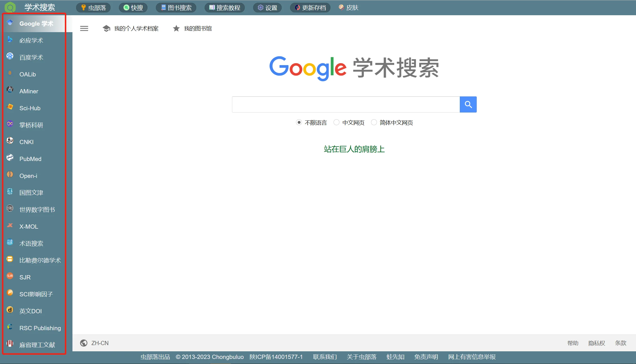The image size is (636, 364).
Task: Choose the OALib source icon
Action: [x=10, y=74]
